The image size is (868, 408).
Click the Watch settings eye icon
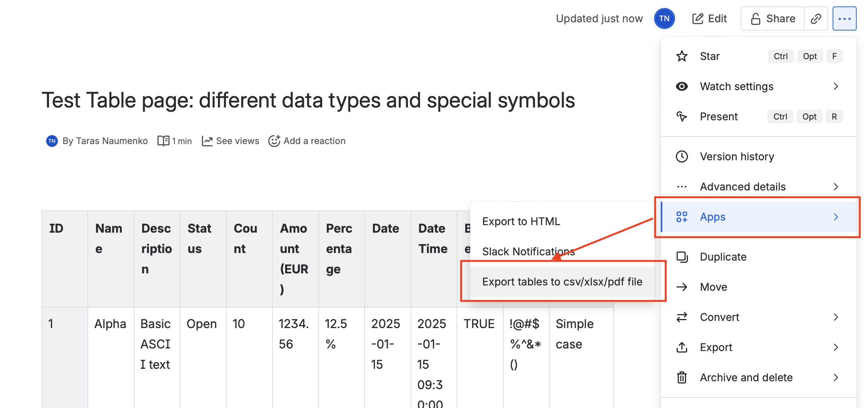tap(682, 86)
